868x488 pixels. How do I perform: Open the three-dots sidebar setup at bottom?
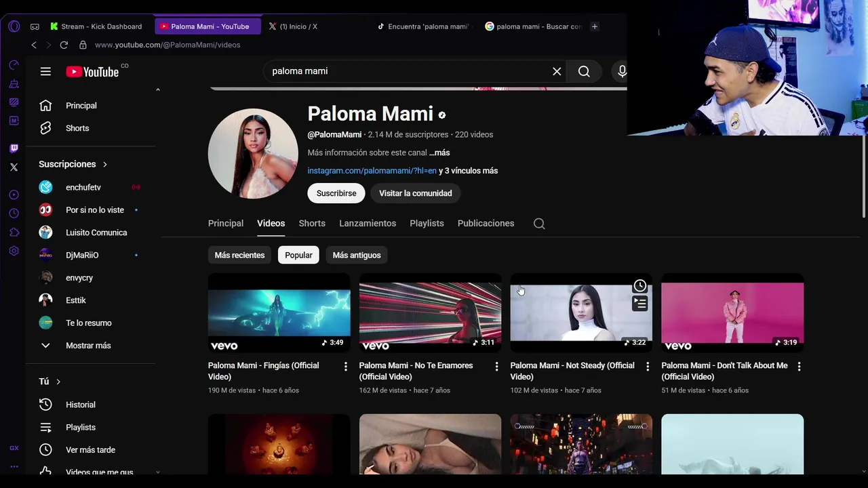click(x=14, y=467)
